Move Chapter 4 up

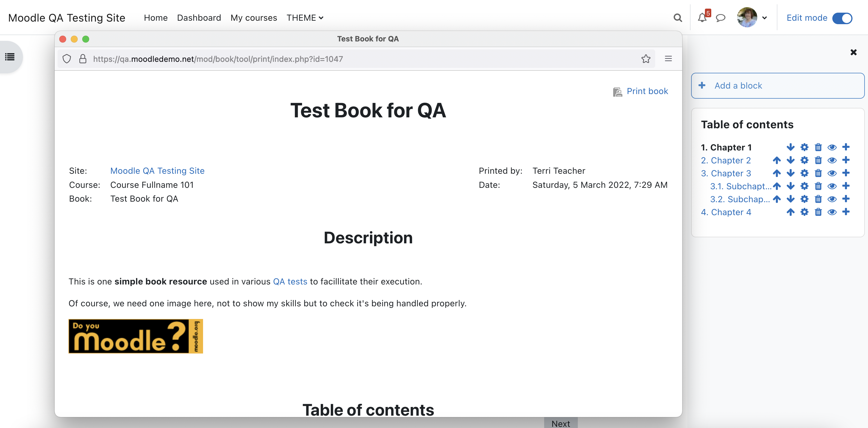tap(791, 212)
